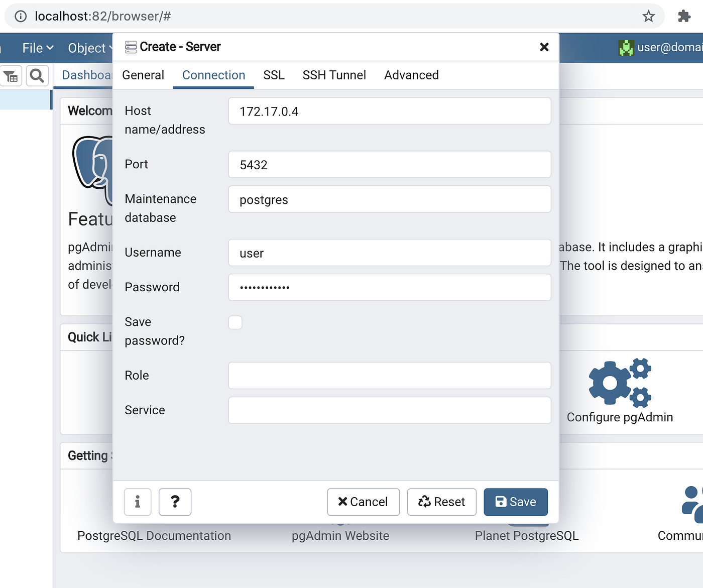Image resolution: width=703 pixels, height=588 pixels.
Task: Open the Search Objects magnifier icon
Action: pyautogui.click(x=37, y=76)
